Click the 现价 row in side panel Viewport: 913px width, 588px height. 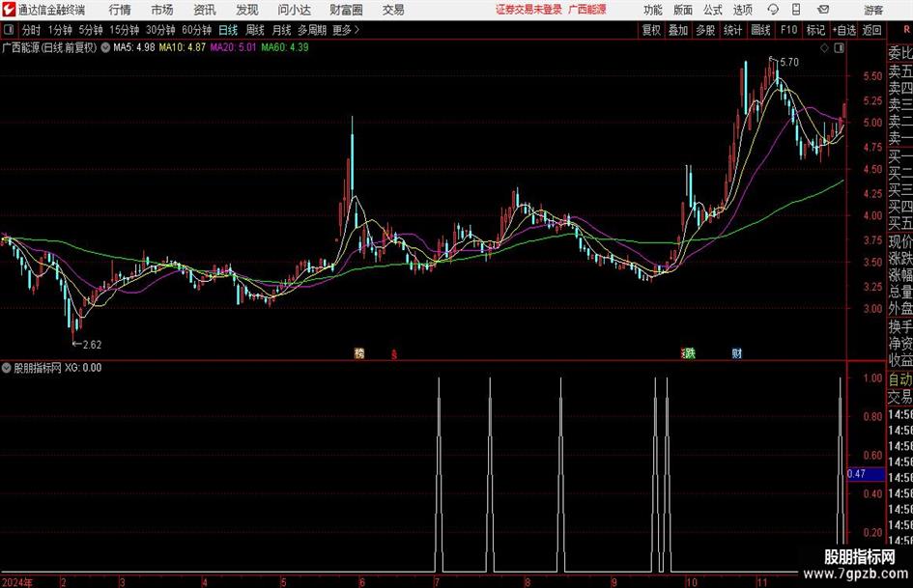coord(900,241)
